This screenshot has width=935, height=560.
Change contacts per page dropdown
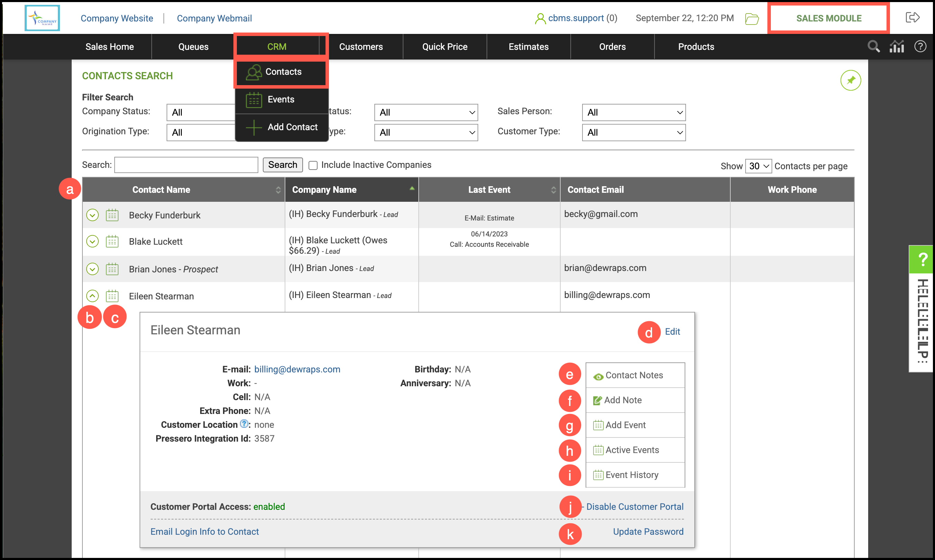click(x=758, y=166)
